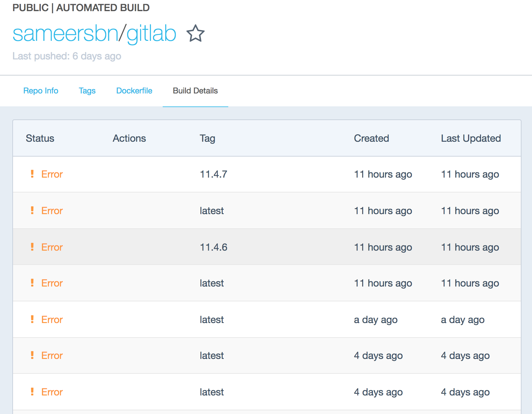Click the Tag column header
Viewport: 532px width, 414px height.
[208, 138]
